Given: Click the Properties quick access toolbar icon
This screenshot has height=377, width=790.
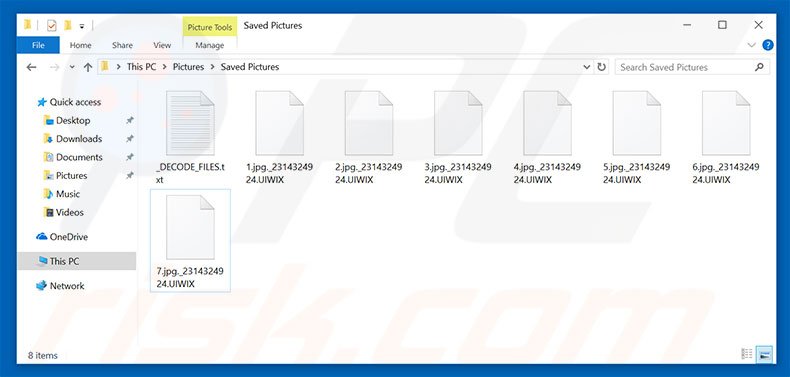Looking at the screenshot, I should pyautogui.click(x=51, y=25).
